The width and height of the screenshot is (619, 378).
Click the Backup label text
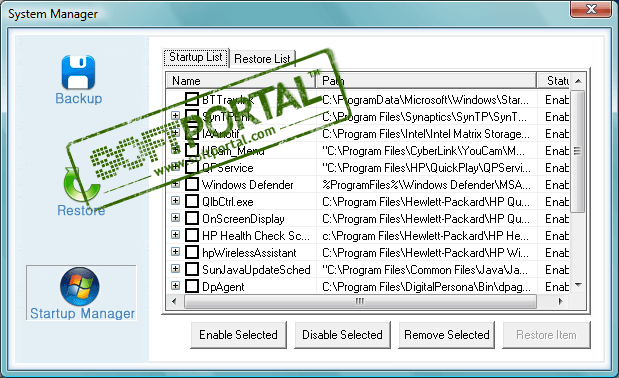point(79,98)
